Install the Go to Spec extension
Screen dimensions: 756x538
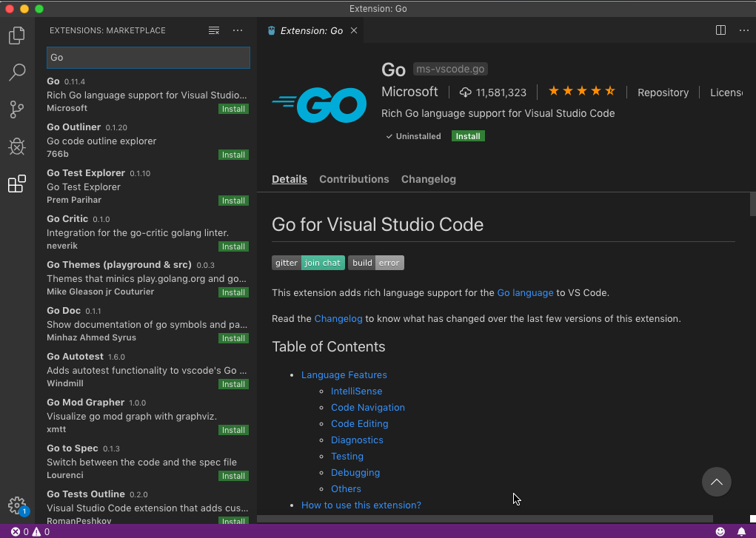point(233,476)
